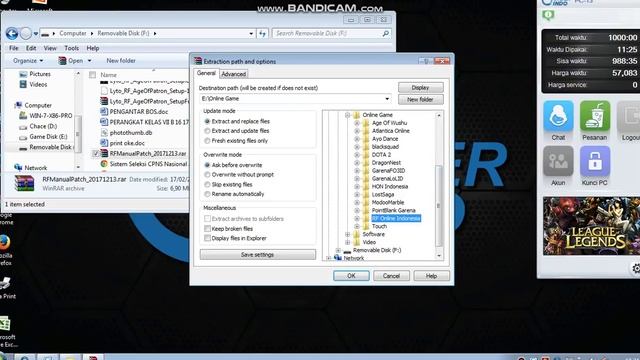Screen dimensions: 640x360
Task: Select Rename automatically option
Action: tap(207, 194)
